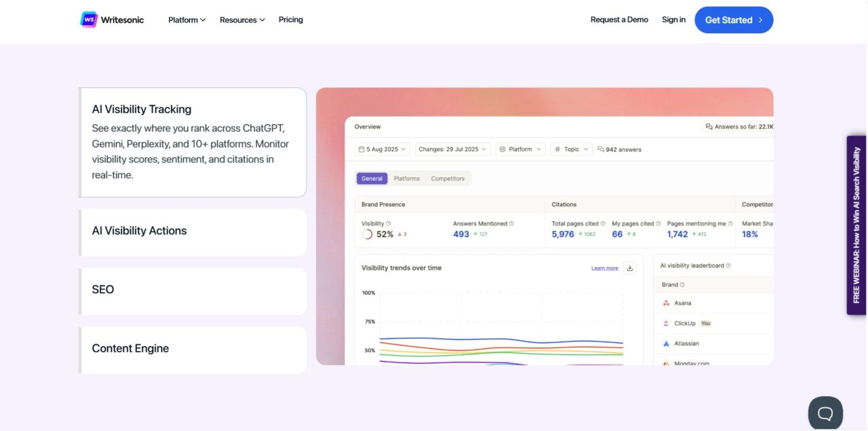Open the 5 Aug 2025 date dropdown
Screen dimensions: 868x431
[382, 149]
